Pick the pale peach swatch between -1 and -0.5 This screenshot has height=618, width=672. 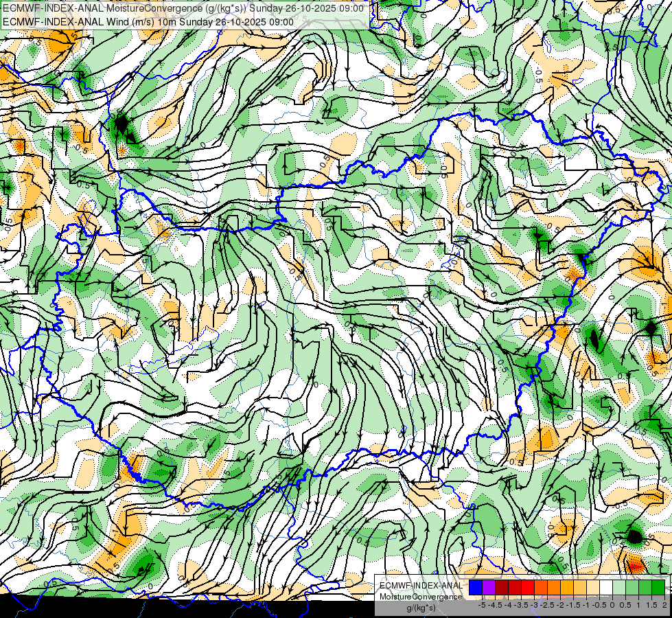593,588
